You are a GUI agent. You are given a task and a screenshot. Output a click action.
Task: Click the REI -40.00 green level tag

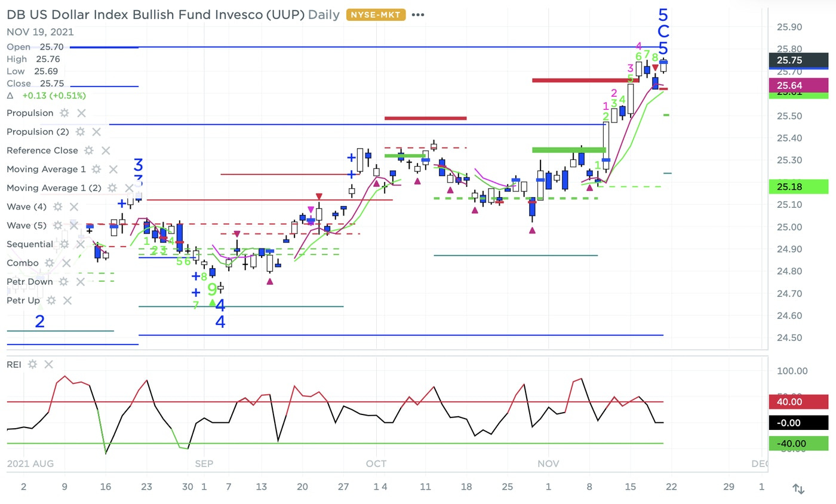[x=798, y=444]
